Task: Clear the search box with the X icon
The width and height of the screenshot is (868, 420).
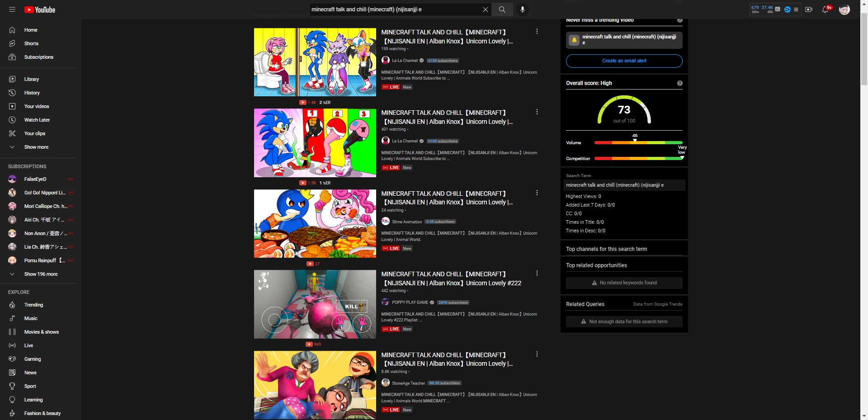Action: 486,9
